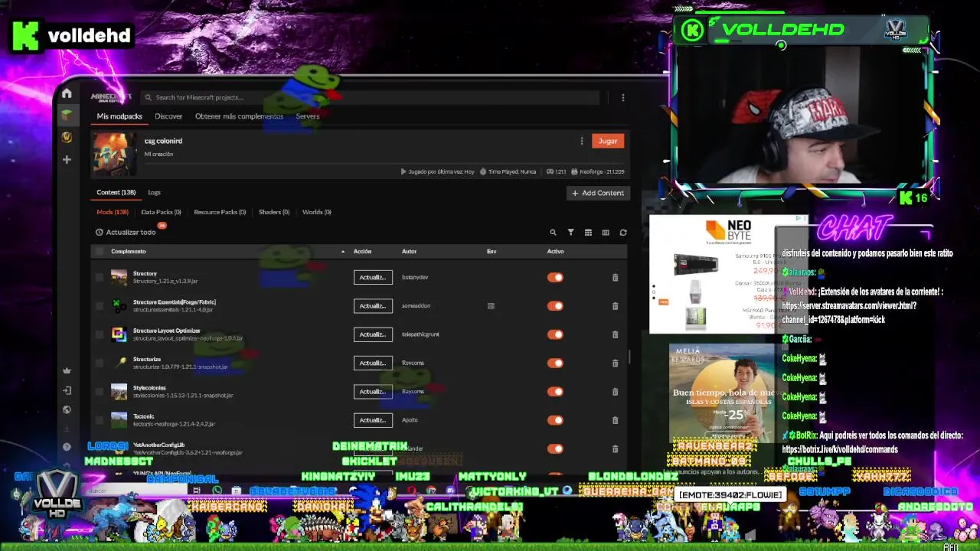Disable the Stylecolonies mod toggle
This screenshot has width=980, height=551.
[x=555, y=392]
